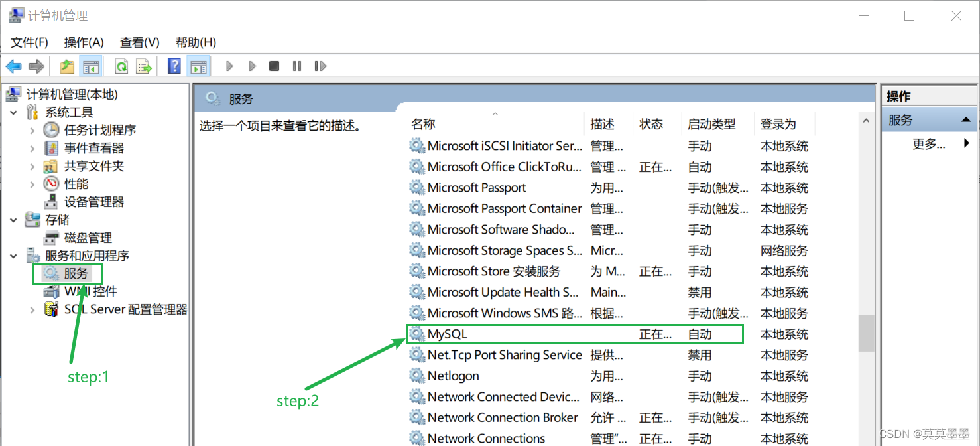Expand the 任务计划程序 node arrow
The height and width of the screenshot is (446, 980).
(x=32, y=131)
